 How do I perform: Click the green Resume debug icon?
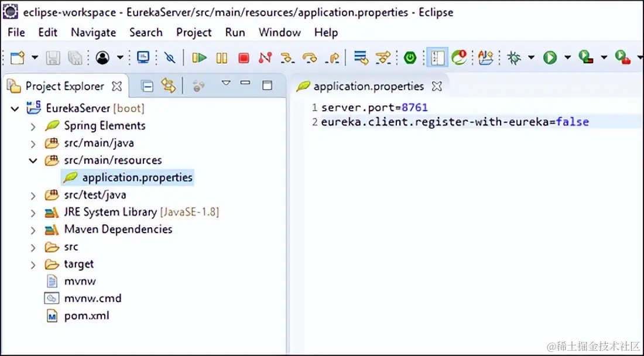click(199, 57)
